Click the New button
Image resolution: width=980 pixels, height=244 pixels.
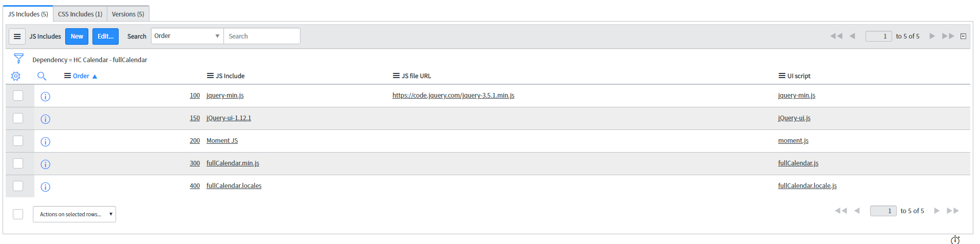(77, 36)
